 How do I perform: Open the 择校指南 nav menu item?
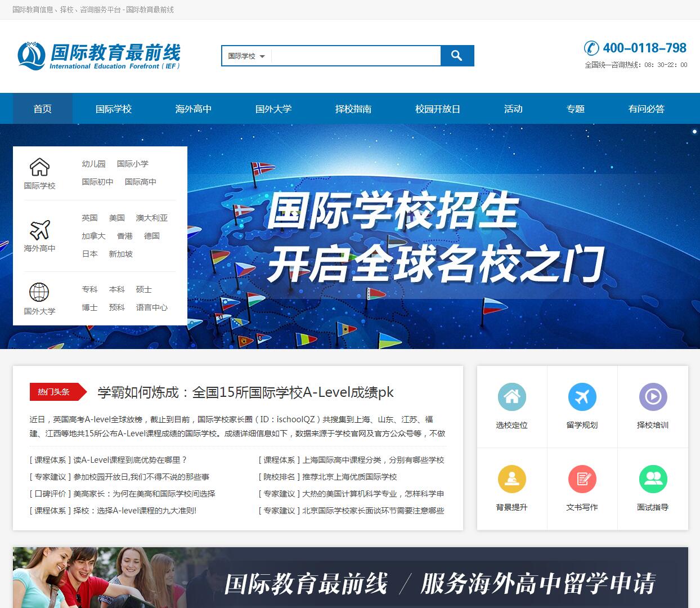click(x=353, y=109)
